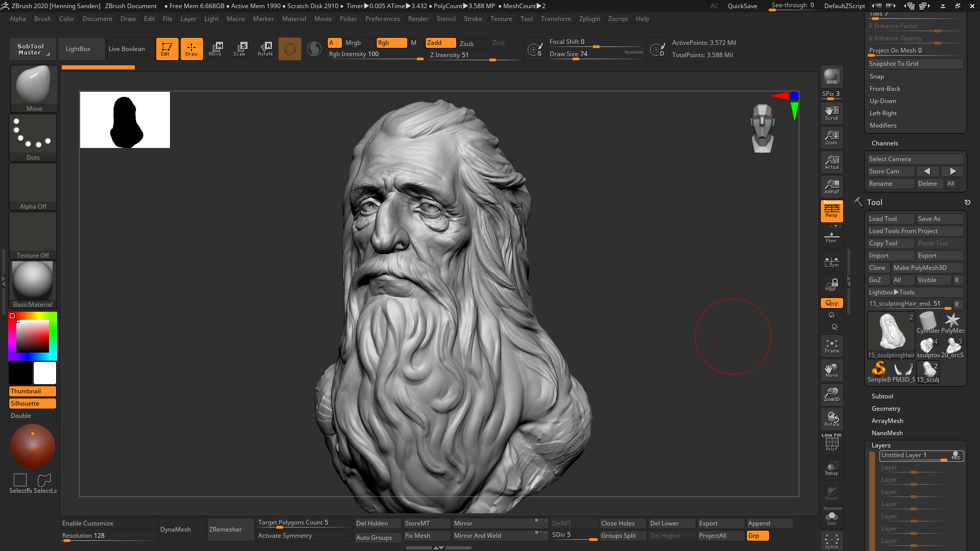The height and width of the screenshot is (551, 980).
Task: Toggle L.Sym local symmetry
Action: pyautogui.click(x=831, y=262)
